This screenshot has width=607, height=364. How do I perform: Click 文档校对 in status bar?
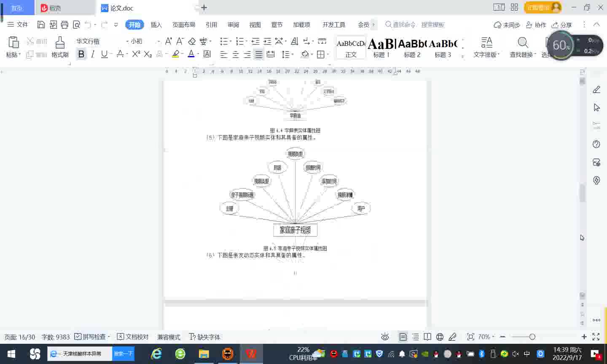[x=133, y=337]
